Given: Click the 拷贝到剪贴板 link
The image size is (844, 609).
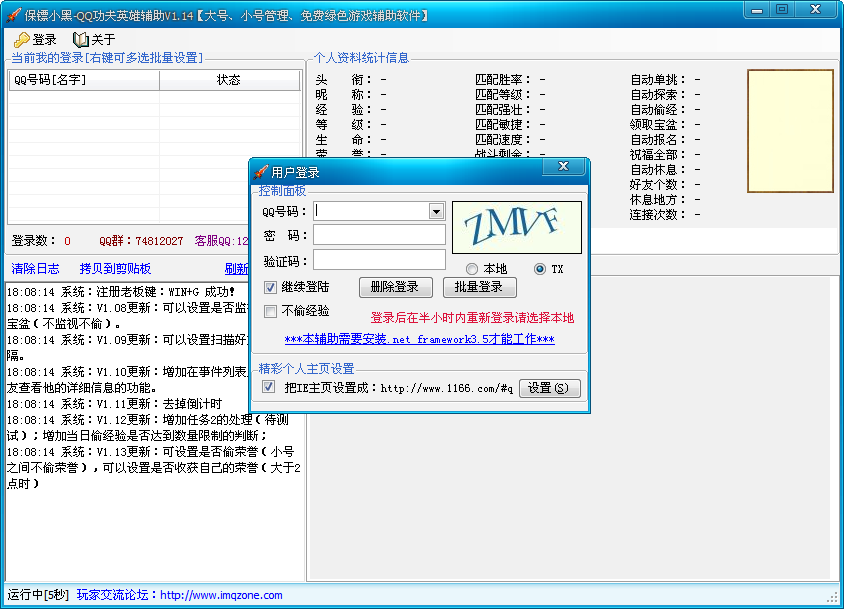Looking at the screenshot, I should coord(115,269).
